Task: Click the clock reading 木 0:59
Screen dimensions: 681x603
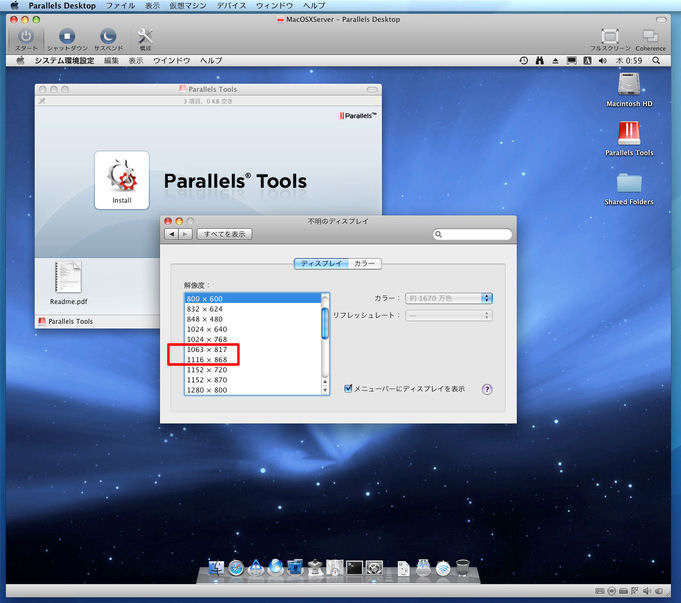Action: point(628,61)
